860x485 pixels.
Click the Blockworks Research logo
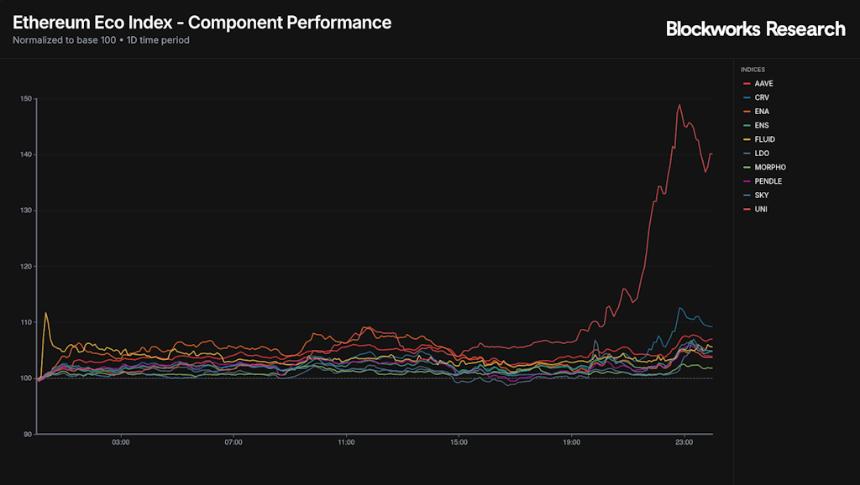[755, 29]
